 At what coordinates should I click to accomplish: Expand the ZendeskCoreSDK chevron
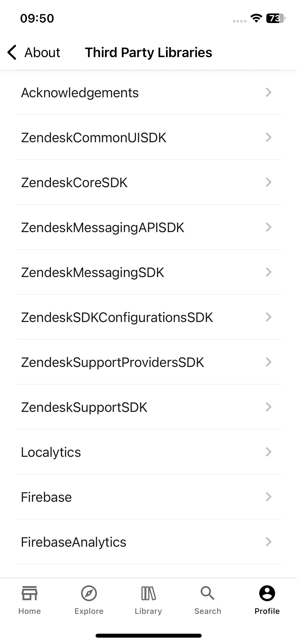(x=268, y=182)
